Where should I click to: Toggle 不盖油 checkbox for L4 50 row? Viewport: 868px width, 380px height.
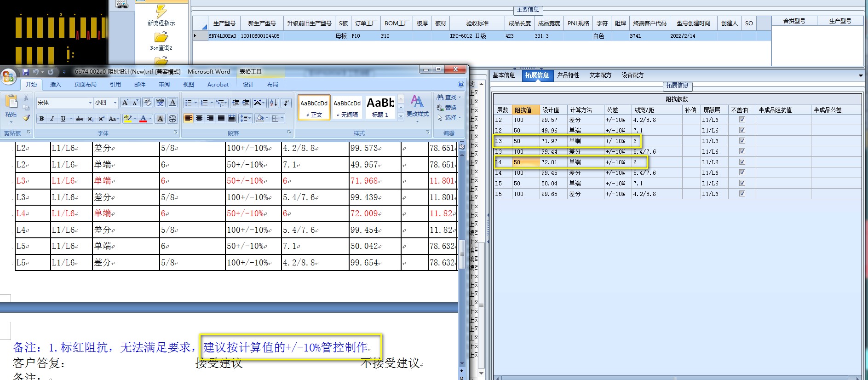tap(742, 162)
